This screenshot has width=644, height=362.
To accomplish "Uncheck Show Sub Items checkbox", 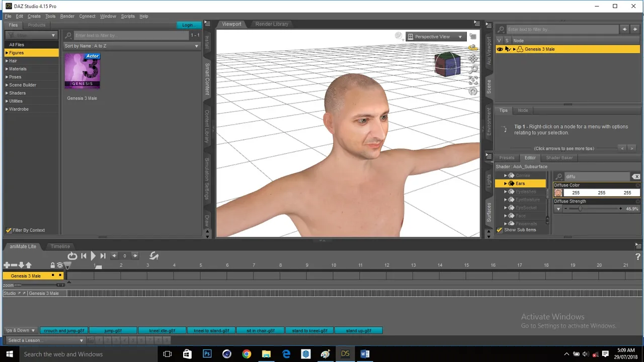I will (500, 230).
